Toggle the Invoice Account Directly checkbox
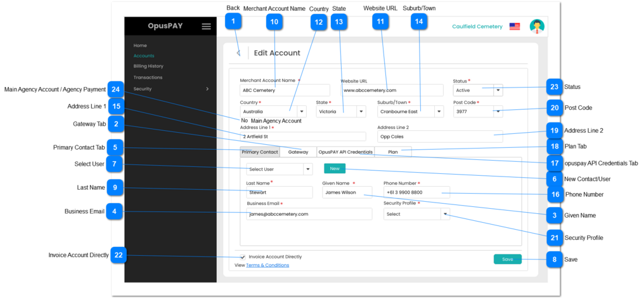This screenshot has width=644, height=299. [x=242, y=256]
